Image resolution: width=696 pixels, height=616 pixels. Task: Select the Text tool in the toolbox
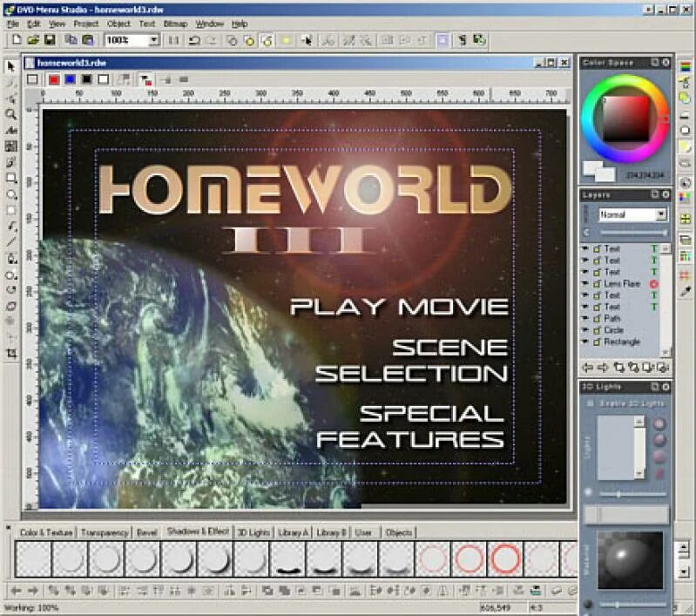pyautogui.click(x=11, y=130)
